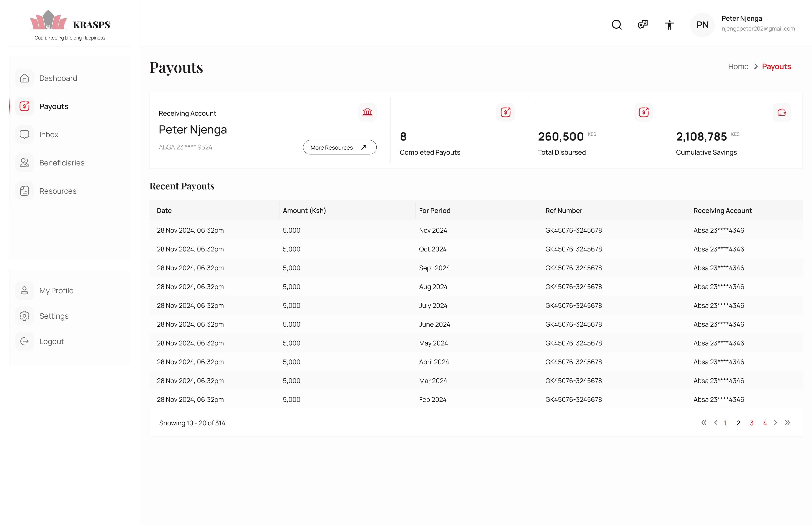
Task: Navigate to the Dashboard
Action: pyautogui.click(x=58, y=78)
